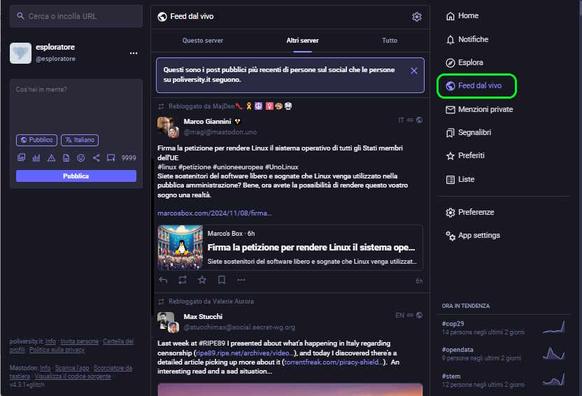Open the #RIPE89 hashtag in Max Stucchi's post
The height and width of the screenshot is (396, 582).
pos(212,343)
